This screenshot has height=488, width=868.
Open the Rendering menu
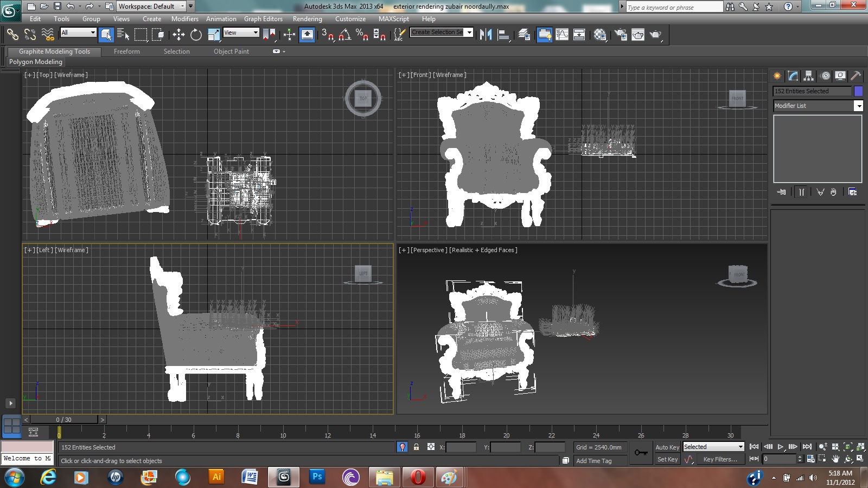[307, 19]
